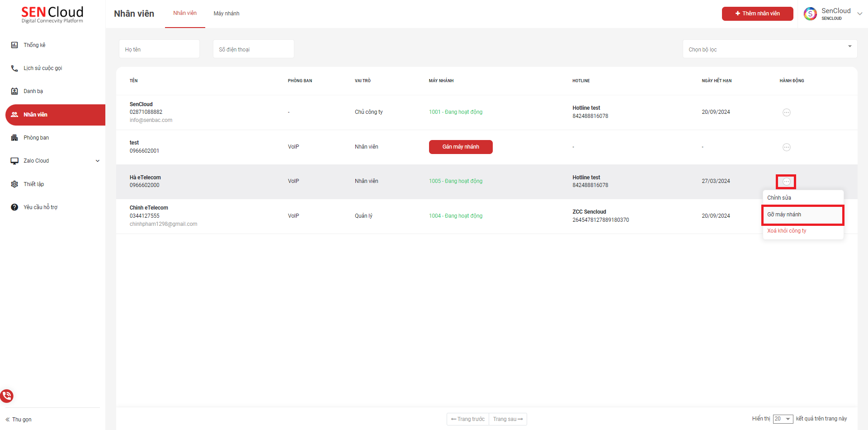868x430 pixels.
Task: Open results-per-page dropdown showing 20
Action: tap(783, 419)
